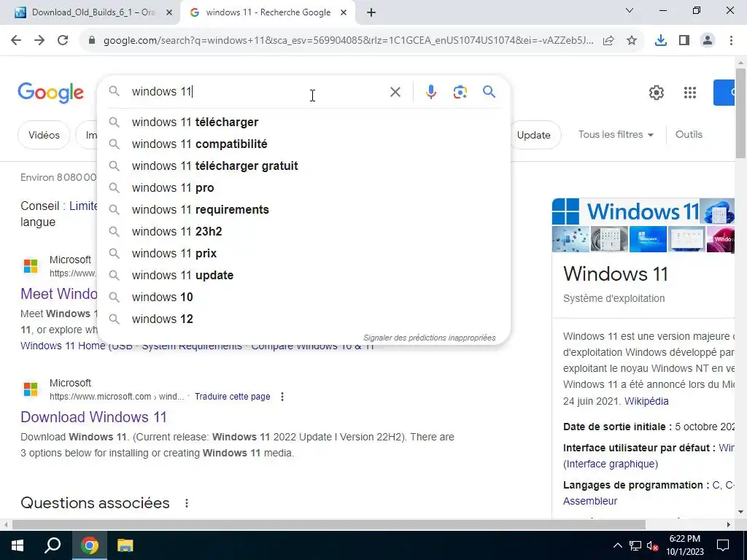
Task: Open the Chrome profile avatar
Action: (708, 41)
